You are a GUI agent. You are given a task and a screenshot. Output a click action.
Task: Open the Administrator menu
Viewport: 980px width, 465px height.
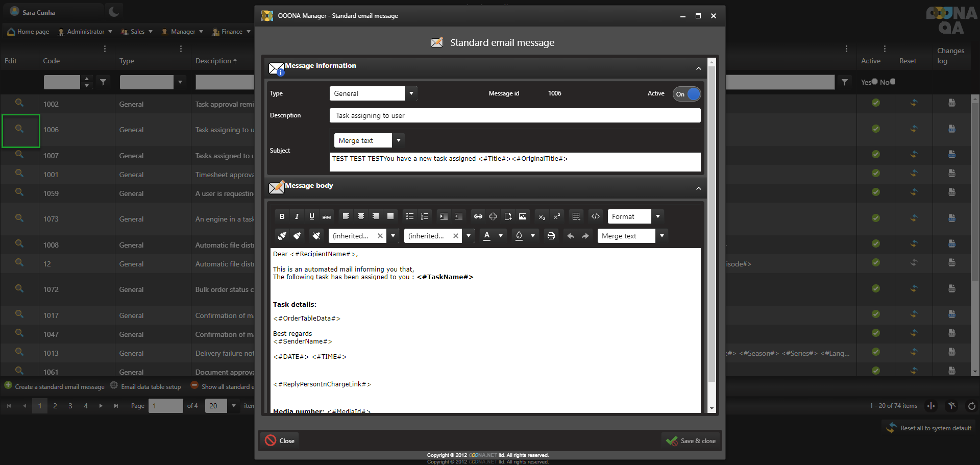click(x=85, y=32)
